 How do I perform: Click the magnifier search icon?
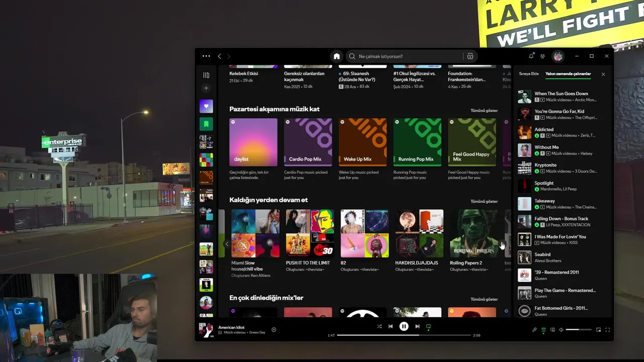352,56
